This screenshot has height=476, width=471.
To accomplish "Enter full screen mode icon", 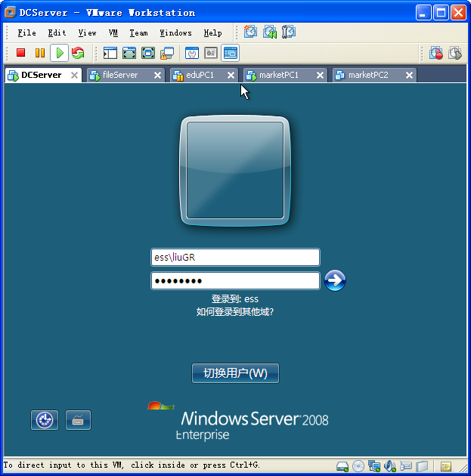I will click(x=148, y=53).
